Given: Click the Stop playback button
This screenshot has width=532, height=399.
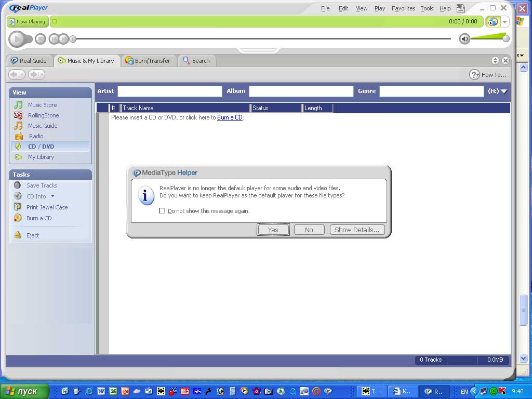Looking at the screenshot, I should [x=41, y=39].
